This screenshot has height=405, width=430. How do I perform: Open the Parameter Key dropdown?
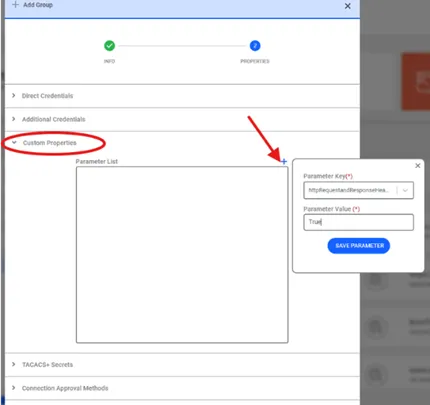point(358,190)
